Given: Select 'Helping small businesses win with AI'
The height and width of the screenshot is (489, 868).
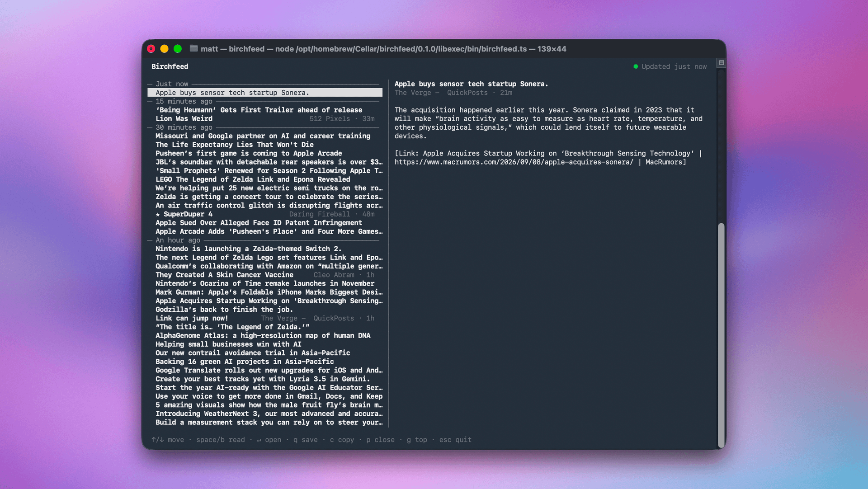Looking at the screenshot, I should (228, 344).
